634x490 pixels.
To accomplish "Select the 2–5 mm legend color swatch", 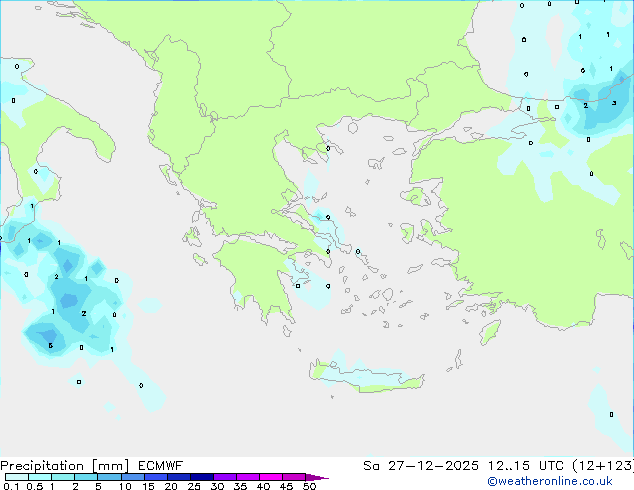I will coord(86,477).
